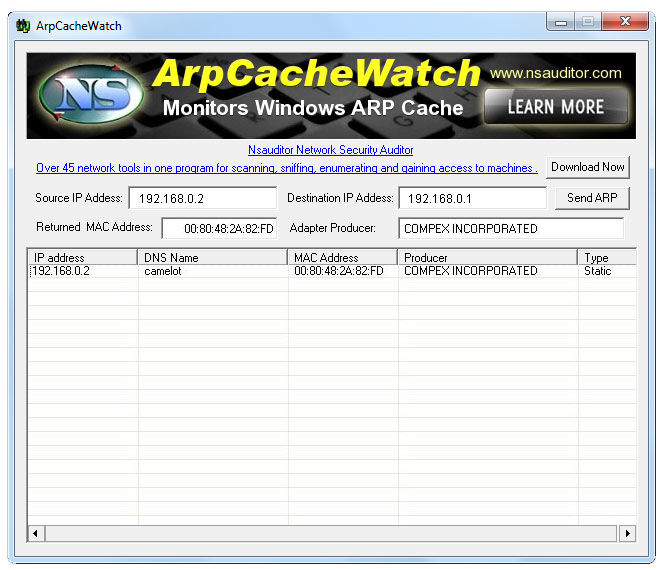Click the ArpCacheWatch title bar icon

23,25
